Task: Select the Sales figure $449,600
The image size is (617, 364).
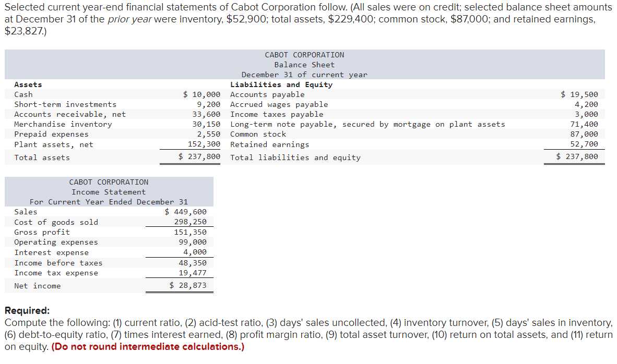Action: [x=186, y=211]
